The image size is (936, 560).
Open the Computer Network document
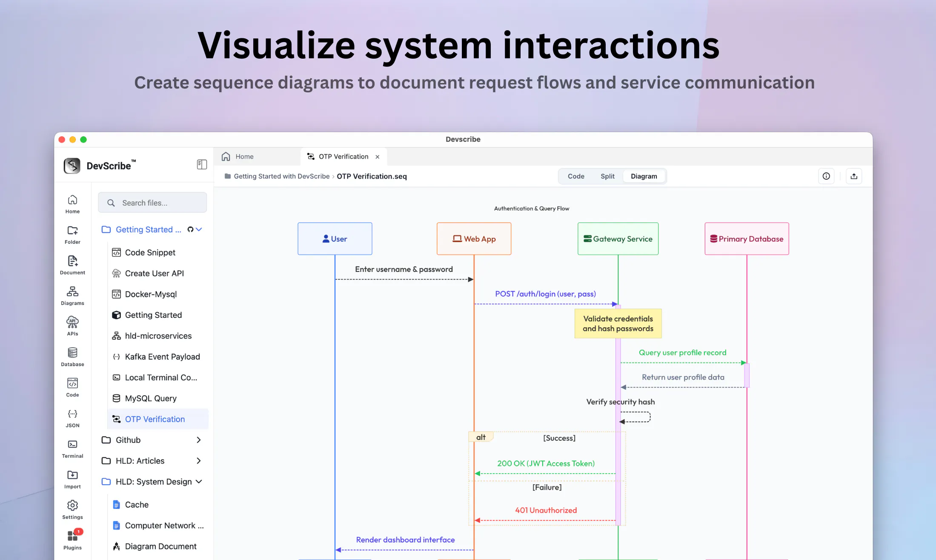[158, 526]
